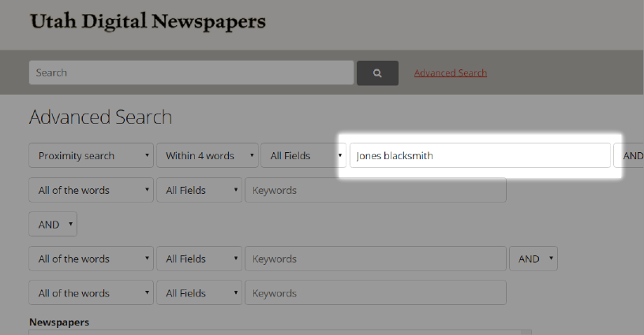The width and height of the screenshot is (644, 335).
Task: Open AND dropdown beside third Keywords field
Action: point(534,259)
